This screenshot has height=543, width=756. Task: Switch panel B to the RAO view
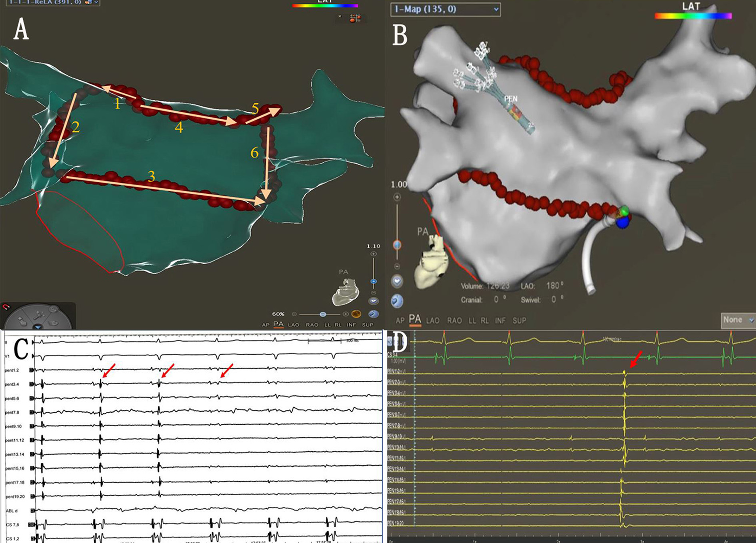(x=454, y=321)
